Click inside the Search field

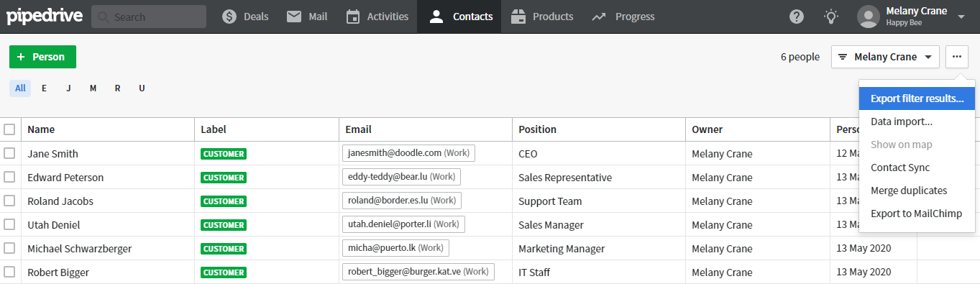point(149,17)
